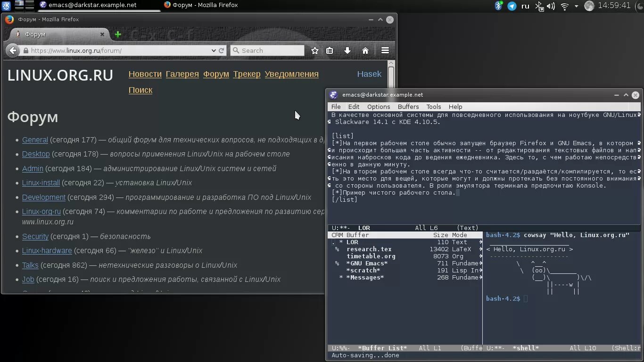Select research.tex in Buffer List
This screenshot has height=362, width=644.
click(x=405, y=249)
